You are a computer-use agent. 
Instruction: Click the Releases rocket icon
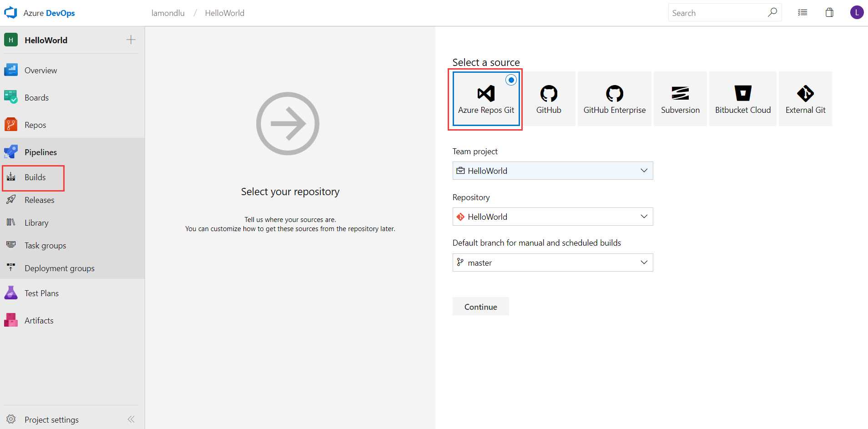(x=11, y=200)
